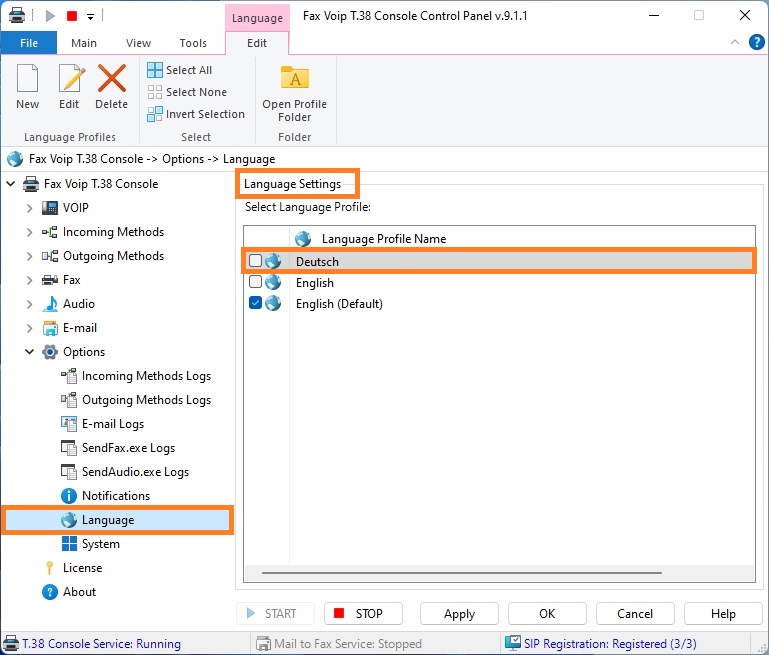
Task: Open Notifications settings
Action: 116,496
